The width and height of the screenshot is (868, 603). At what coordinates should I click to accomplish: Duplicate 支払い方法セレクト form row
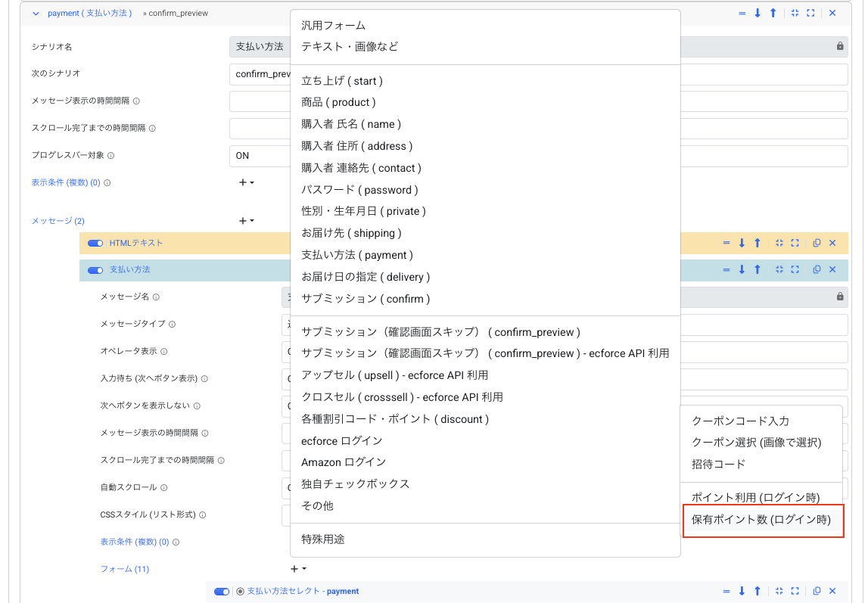click(817, 591)
